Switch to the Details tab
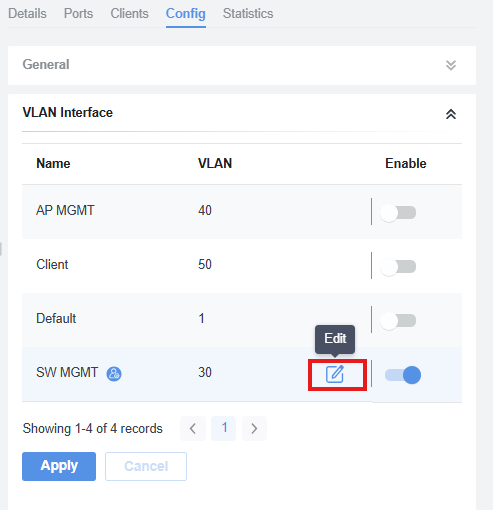 pyautogui.click(x=27, y=14)
